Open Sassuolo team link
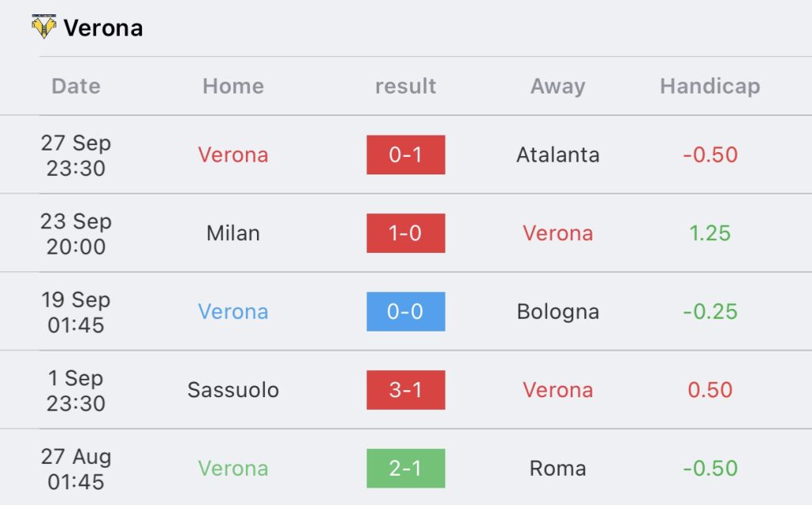Screen dimensions: 812x505 click(x=233, y=390)
